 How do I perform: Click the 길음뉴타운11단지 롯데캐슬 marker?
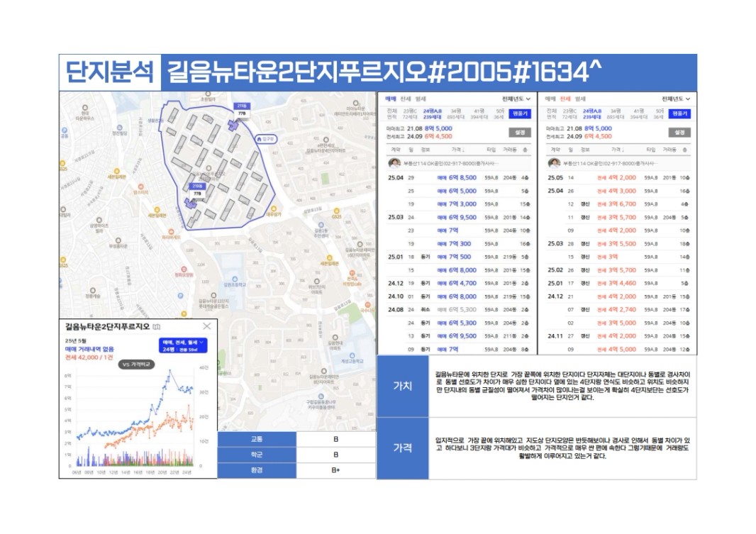click(x=213, y=300)
